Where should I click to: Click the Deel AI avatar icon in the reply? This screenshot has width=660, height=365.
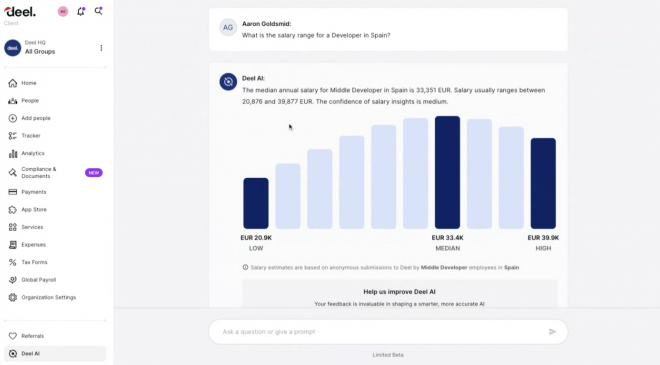(228, 82)
